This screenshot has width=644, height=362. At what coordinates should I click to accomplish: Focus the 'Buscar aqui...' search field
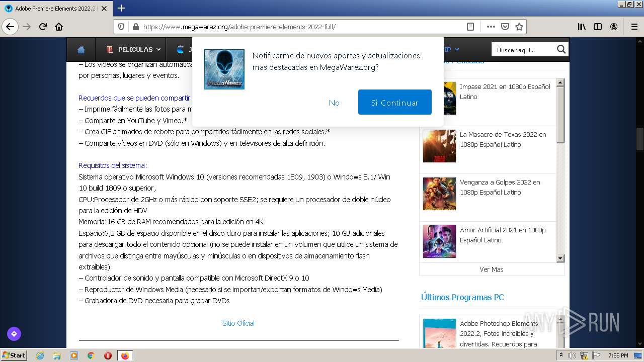click(524, 50)
